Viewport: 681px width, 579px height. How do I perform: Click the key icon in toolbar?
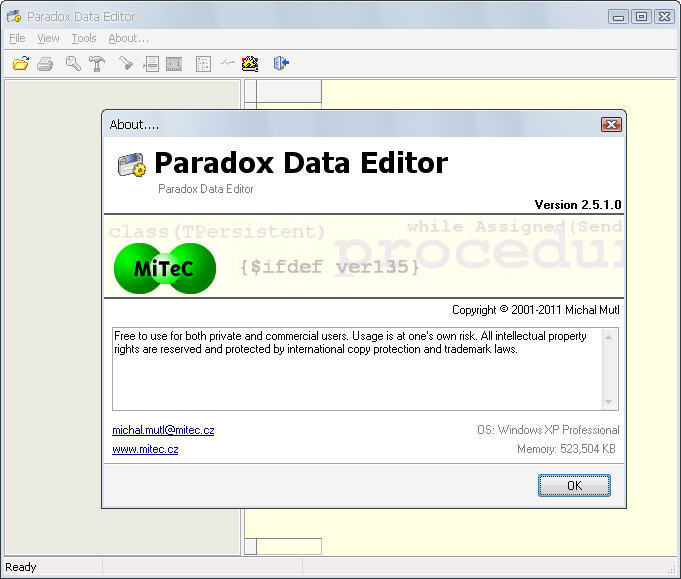click(73, 64)
